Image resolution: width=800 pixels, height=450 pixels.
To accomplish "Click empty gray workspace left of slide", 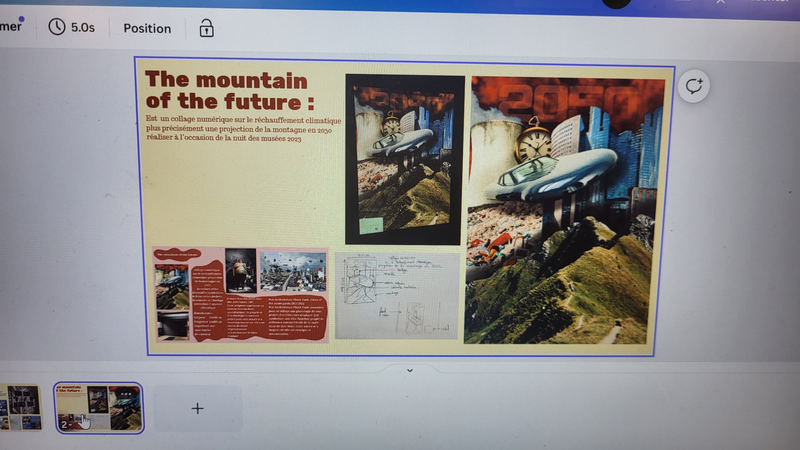I will coord(70,200).
